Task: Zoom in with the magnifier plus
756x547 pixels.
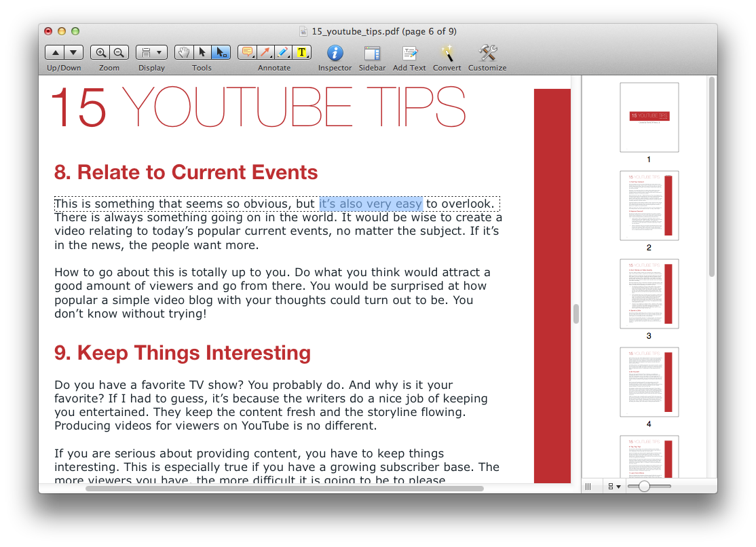Action: point(100,52)
